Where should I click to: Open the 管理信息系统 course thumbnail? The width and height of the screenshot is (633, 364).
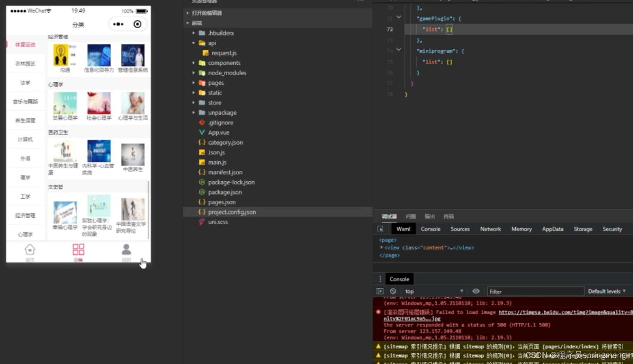click(x=133, y=55)
